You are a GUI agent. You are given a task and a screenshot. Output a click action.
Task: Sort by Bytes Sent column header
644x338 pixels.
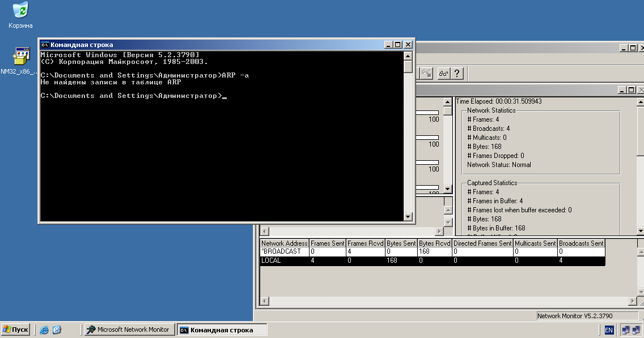point(401,243)
